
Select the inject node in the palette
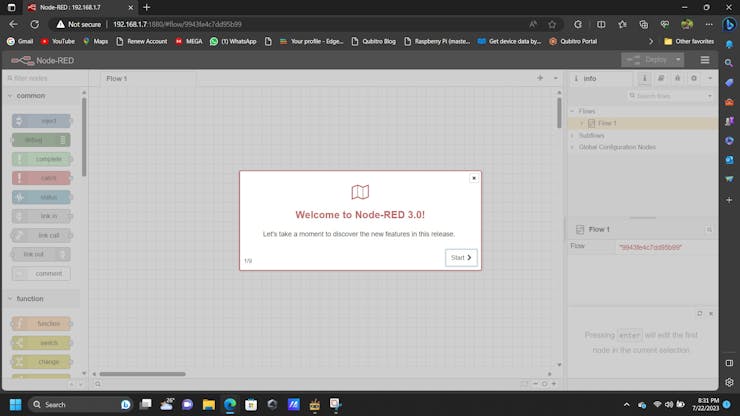tap(42, 121)
